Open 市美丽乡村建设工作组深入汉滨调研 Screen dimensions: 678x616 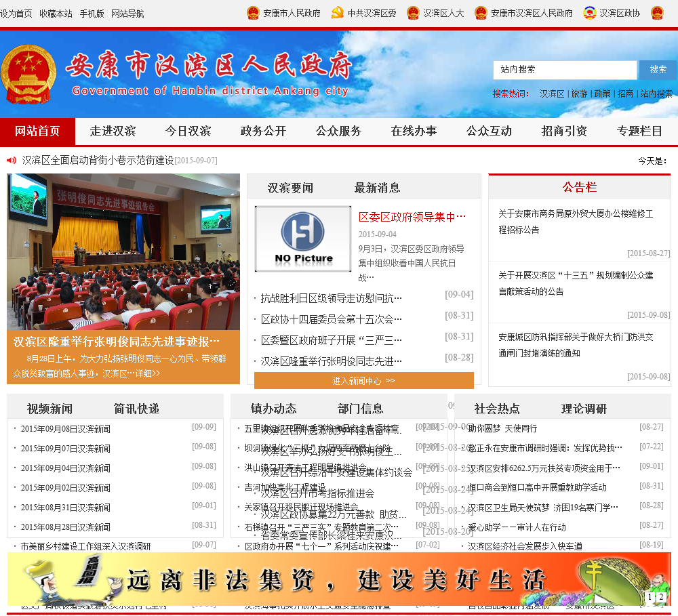(85, 546)
